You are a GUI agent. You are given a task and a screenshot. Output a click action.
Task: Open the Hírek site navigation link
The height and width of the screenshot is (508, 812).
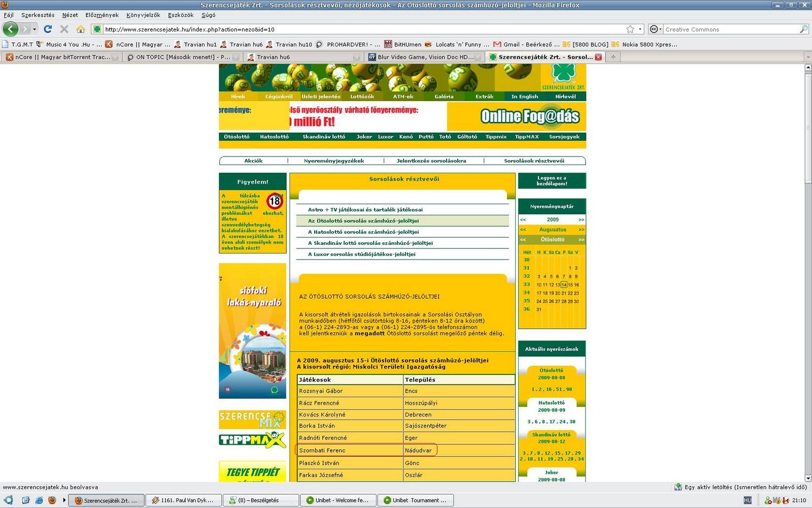click(238, 96)
